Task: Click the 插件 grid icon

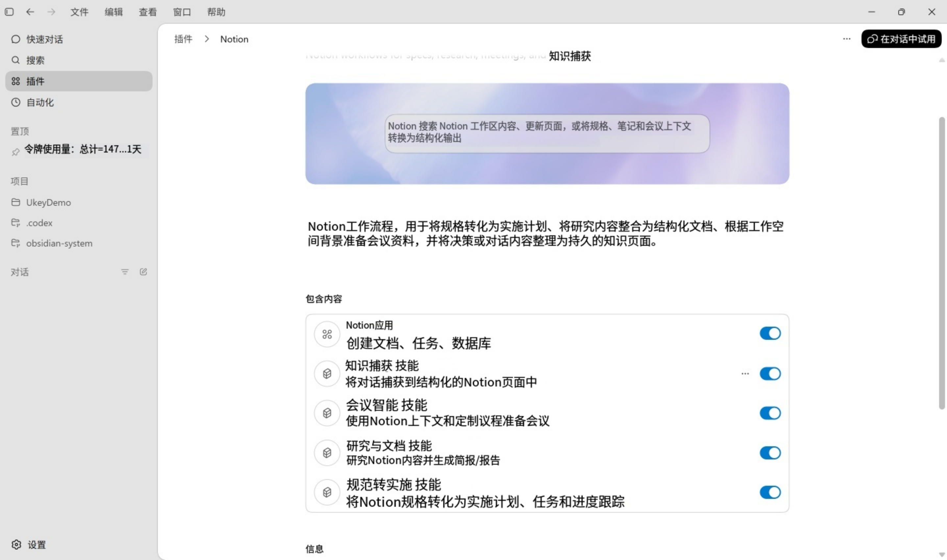Action: [x=15, y=81]
